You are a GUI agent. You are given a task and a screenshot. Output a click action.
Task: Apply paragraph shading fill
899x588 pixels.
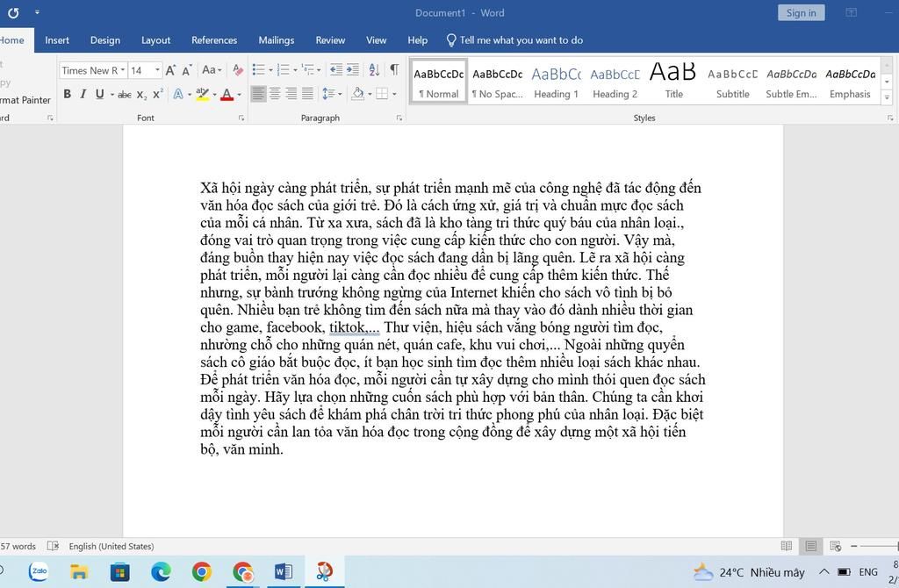(x=357, y=94)
